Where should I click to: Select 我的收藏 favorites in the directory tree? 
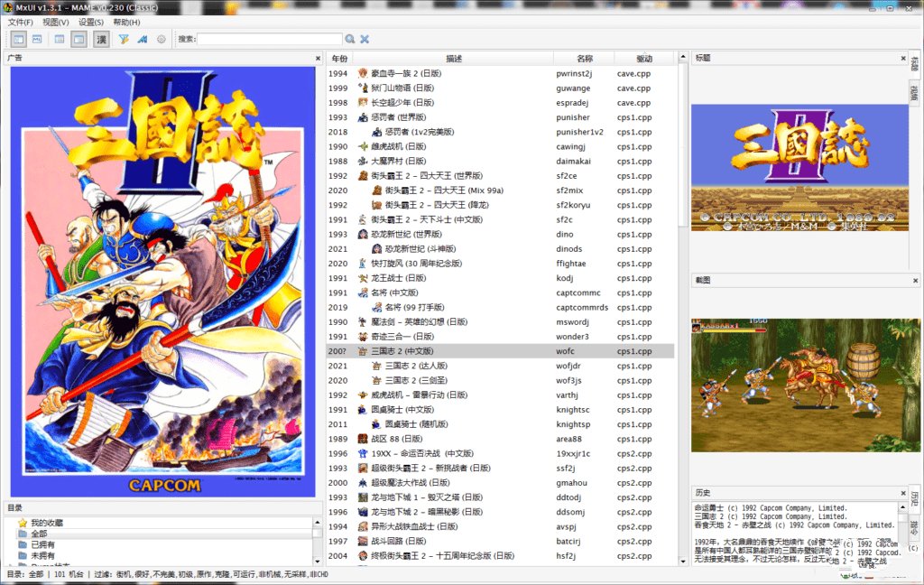pos(47,523)
